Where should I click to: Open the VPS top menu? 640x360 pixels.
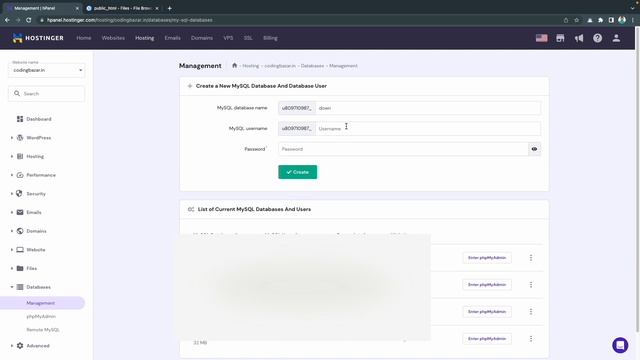tap(228, 38)
